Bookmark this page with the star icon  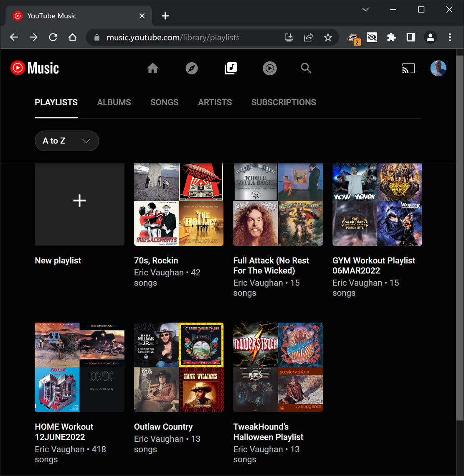pos(328,37)
